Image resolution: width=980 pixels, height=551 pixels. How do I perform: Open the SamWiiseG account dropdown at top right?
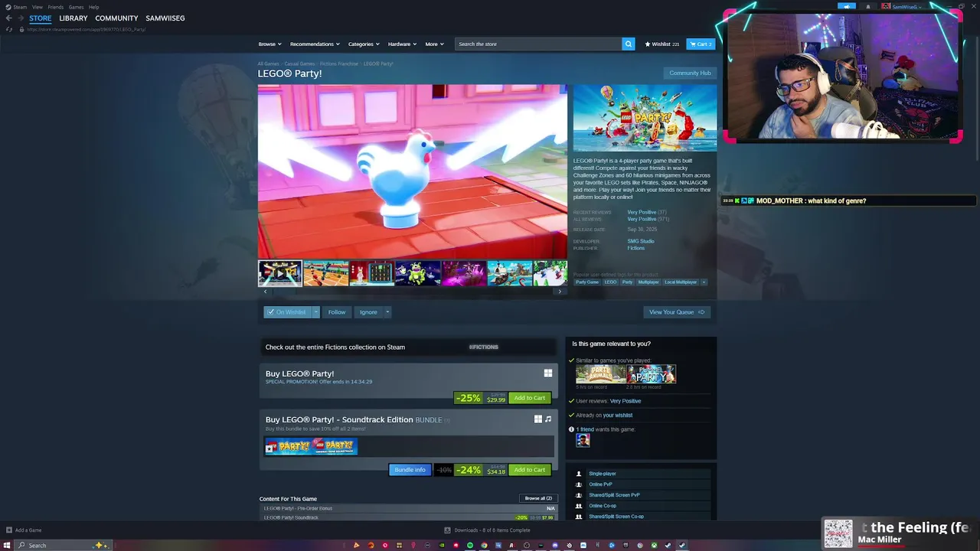click(906, 6)
